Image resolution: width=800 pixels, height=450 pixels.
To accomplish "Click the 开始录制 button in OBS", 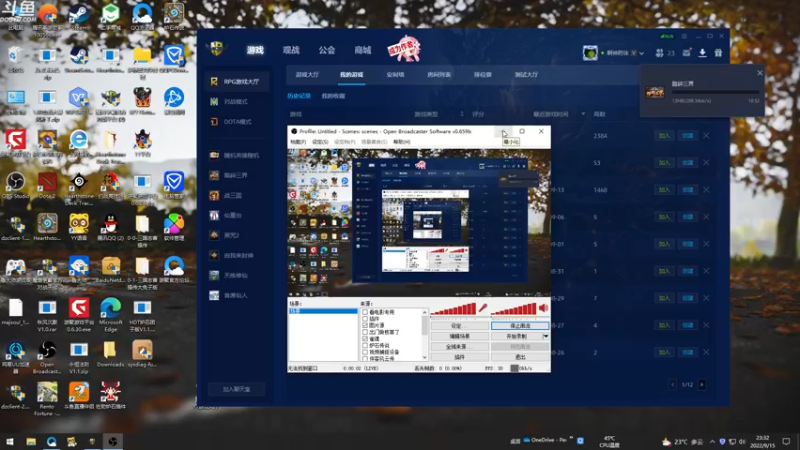I will point(516,336).
